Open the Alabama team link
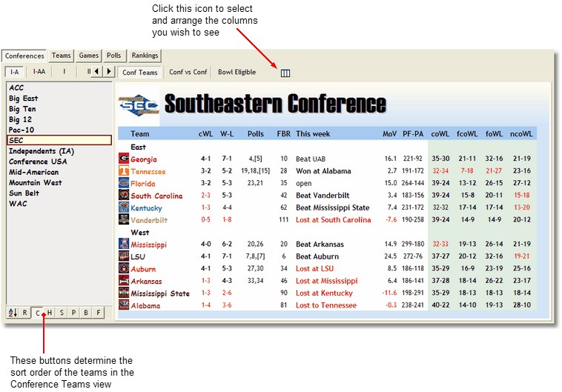Image resolution: width=562 pixels, height=392 pixels. [x=145, y=305]
